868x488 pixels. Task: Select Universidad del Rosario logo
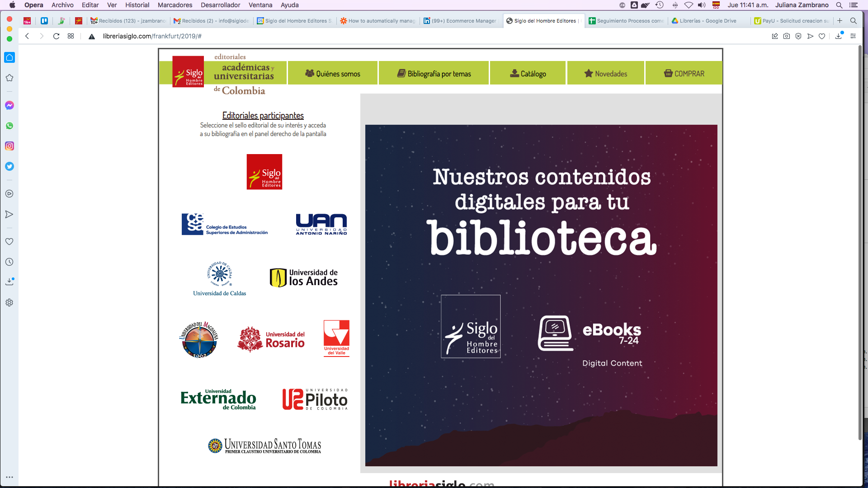pyautogui.click(x=271, y=339)
